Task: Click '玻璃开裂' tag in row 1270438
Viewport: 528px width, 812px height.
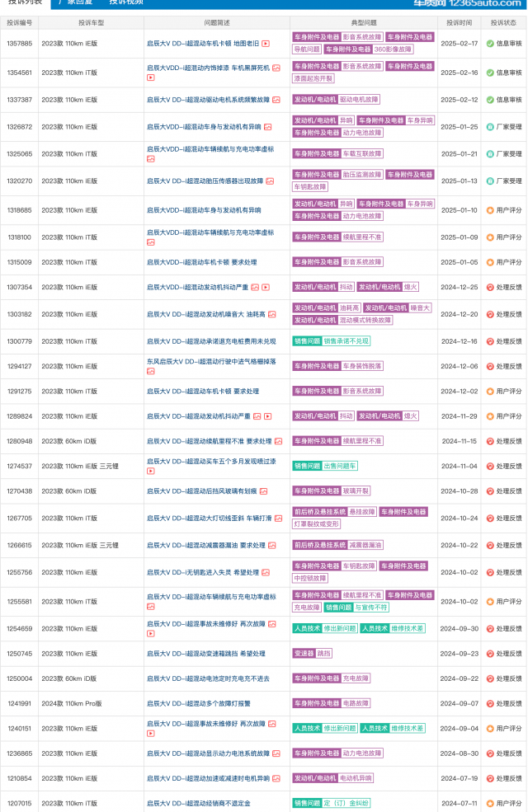Action: [356, 491]
